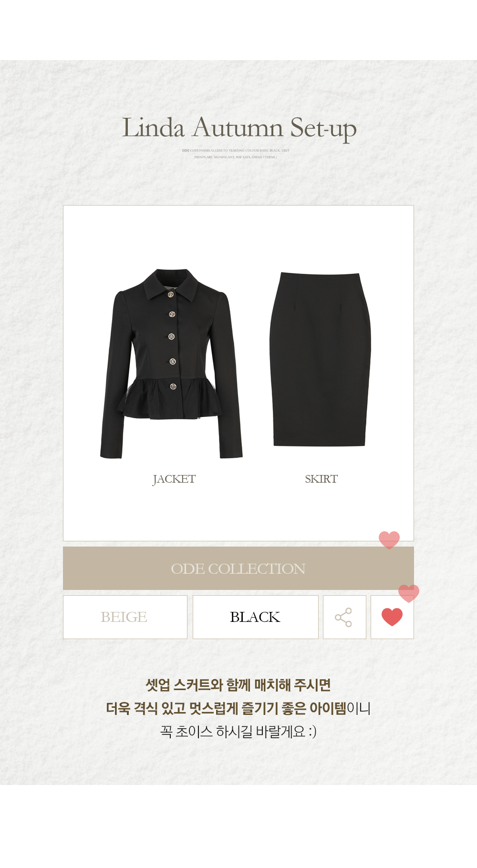Click faded pink heart floating above the like button
Image resolution: width=477 pixels, height=868 pixels.
(x=409, y=593)
